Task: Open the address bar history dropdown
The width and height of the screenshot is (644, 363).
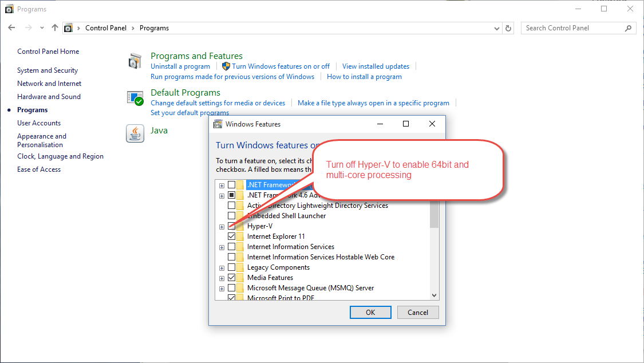Action: 496,28
